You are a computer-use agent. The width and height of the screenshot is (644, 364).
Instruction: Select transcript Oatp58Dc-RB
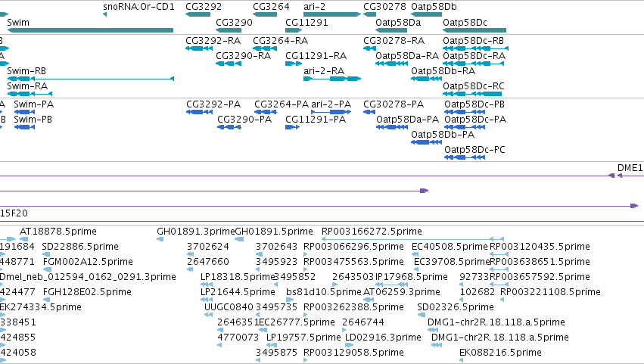click(475, 48)
